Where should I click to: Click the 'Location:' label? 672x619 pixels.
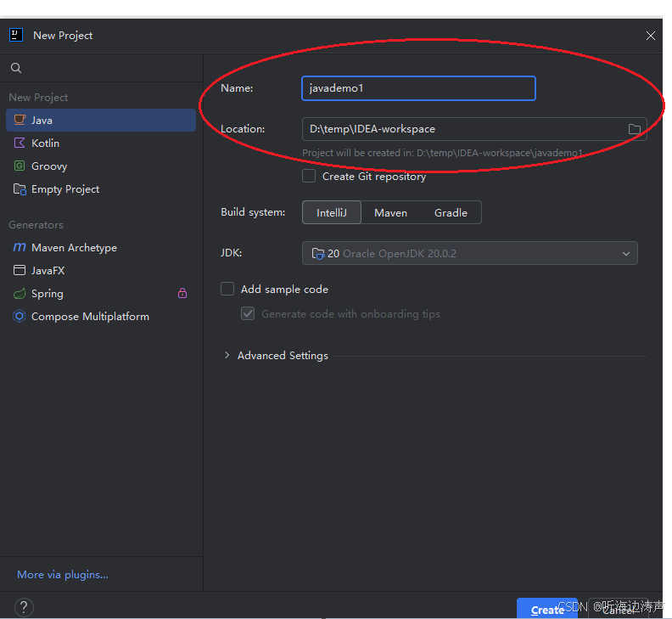pos(243,129)
